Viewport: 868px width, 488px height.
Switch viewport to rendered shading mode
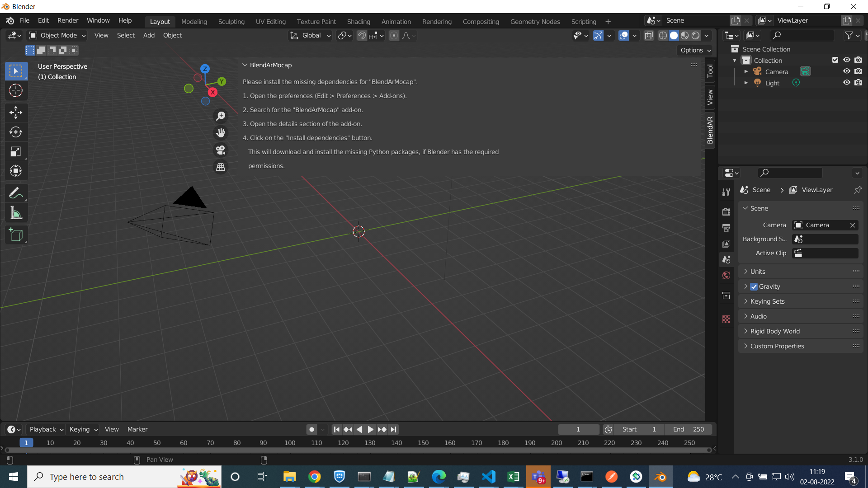(696, 35)
